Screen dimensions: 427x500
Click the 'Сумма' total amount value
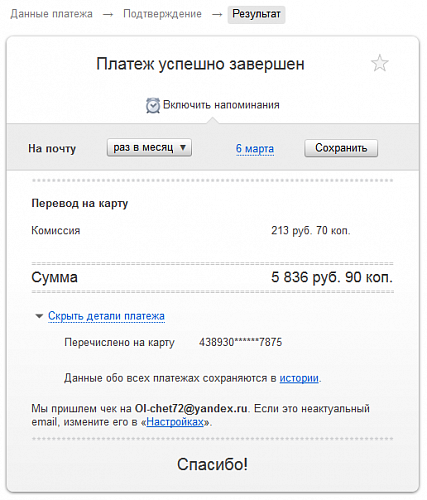pyautogui.click(x=332, y=277)
